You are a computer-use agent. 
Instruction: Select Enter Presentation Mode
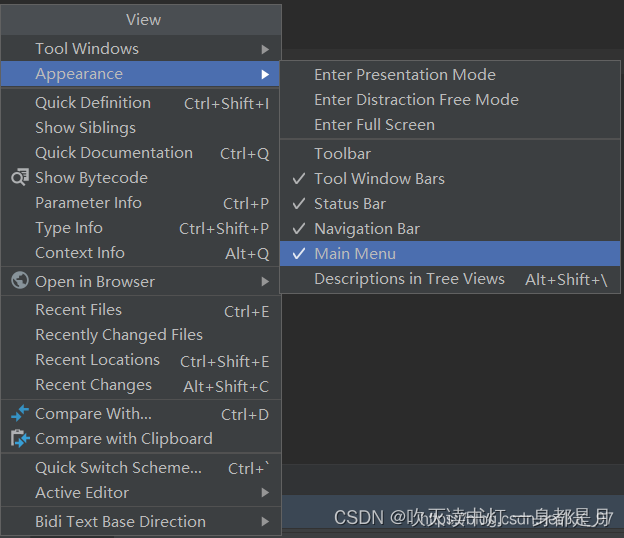pyautogui.click(x=450, y=75)
